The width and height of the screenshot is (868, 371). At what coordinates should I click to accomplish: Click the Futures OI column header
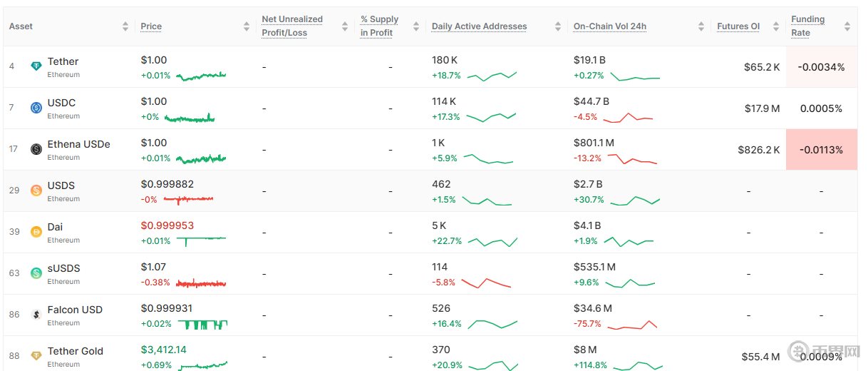click(x=738, y=26)
